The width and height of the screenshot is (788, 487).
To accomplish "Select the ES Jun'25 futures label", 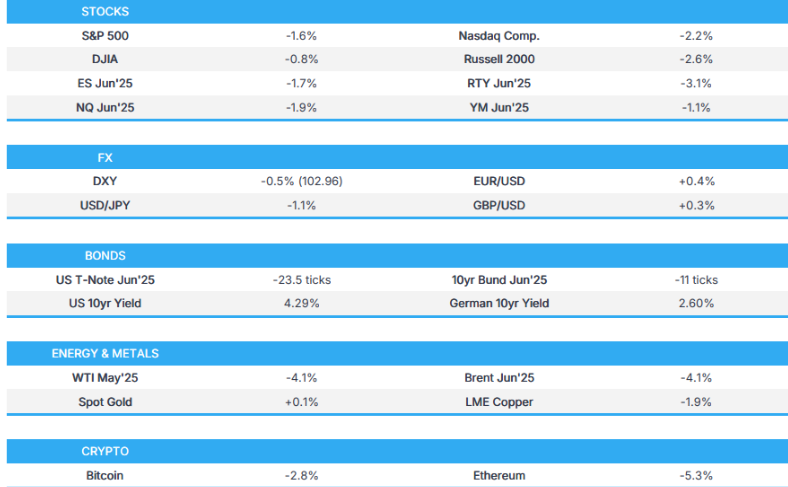I will (105, 83).
